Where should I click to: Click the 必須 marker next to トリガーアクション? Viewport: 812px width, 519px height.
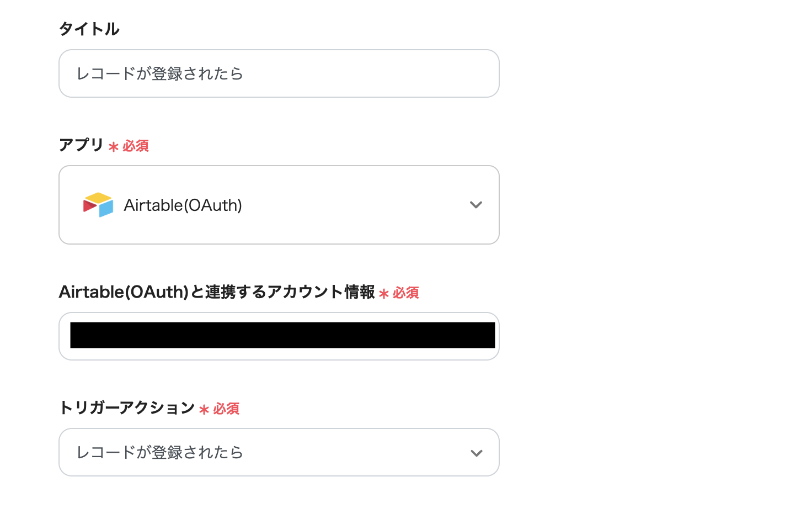click(x=226, y=409)
